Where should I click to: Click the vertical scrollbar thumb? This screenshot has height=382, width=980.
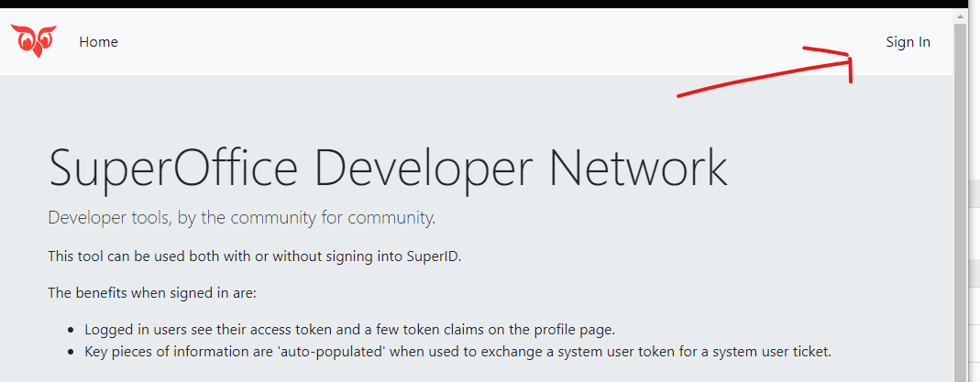coord(960,206)
